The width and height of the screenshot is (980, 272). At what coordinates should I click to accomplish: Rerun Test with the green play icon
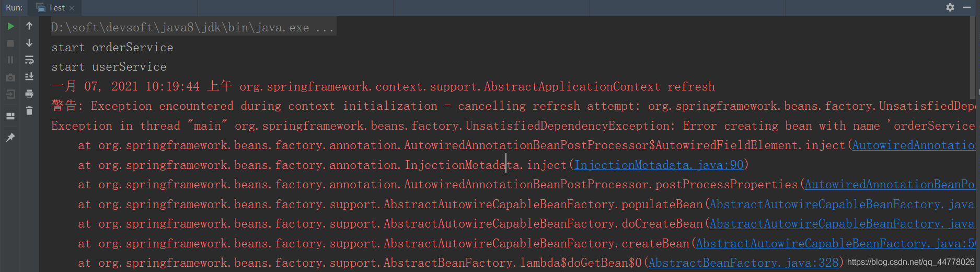click(x=10, y=26)
